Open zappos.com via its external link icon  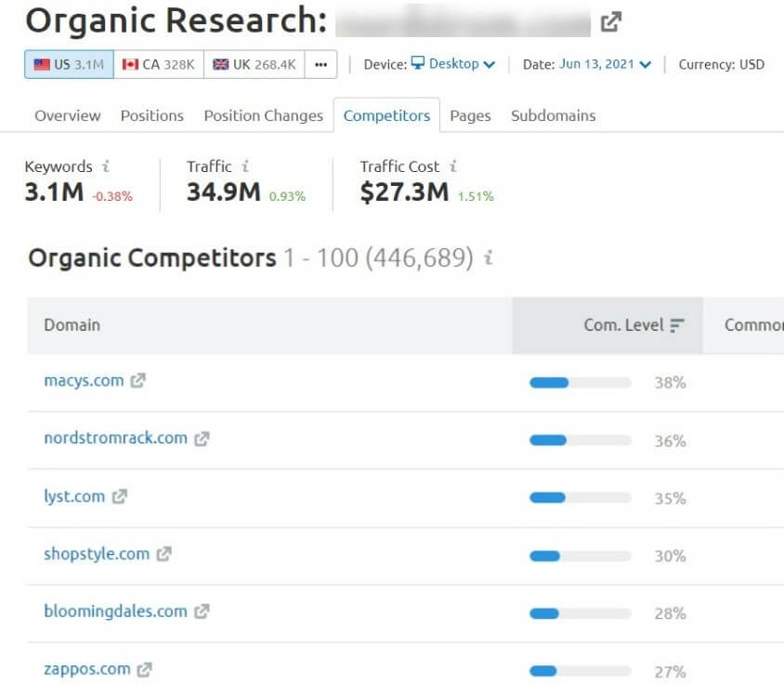coord(145,669)
